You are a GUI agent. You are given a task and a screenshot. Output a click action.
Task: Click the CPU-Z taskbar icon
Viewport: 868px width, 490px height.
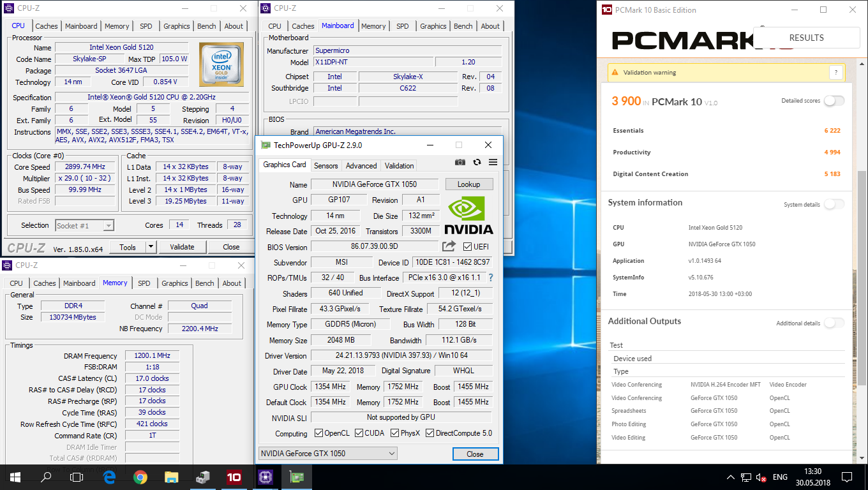(266, 477)
